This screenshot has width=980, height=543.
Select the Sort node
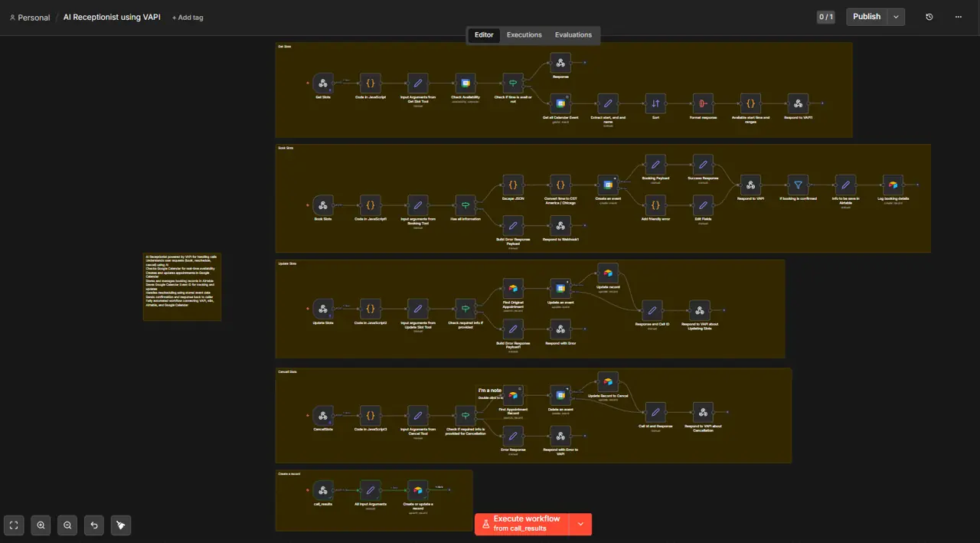(x=655, y=103)
